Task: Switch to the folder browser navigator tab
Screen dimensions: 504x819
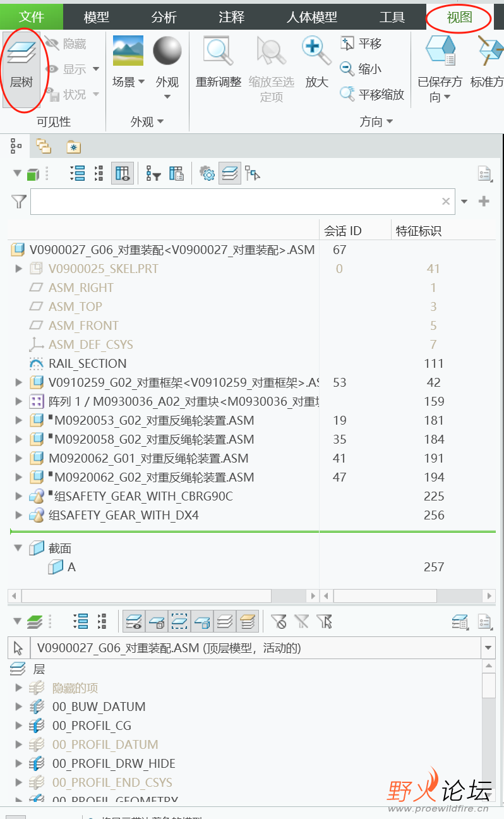Action: click(x=44, y=147)
